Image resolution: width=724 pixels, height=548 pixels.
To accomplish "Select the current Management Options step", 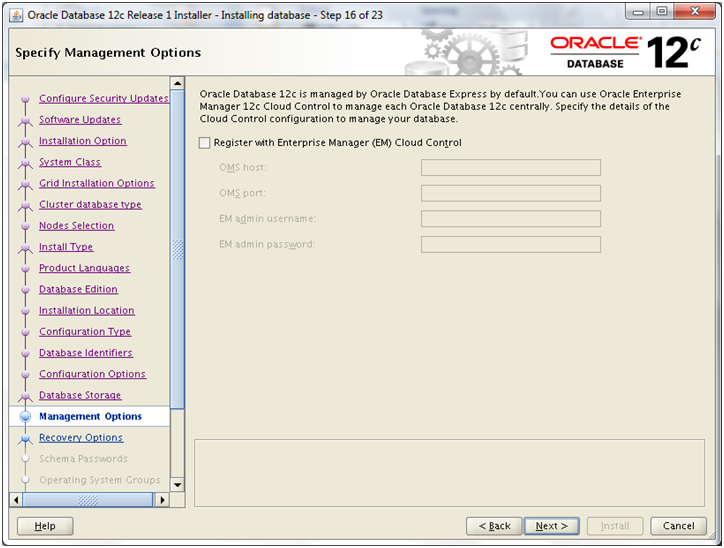I will point(90,416).
